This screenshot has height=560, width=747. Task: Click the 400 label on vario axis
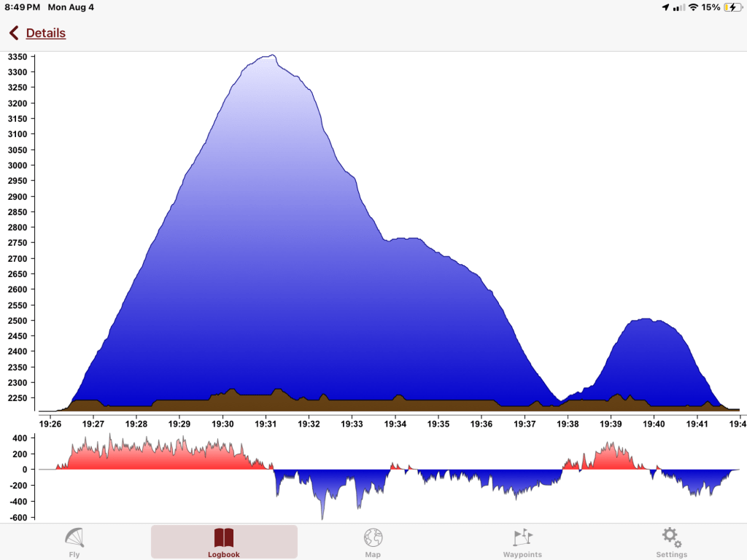[18, 438]
